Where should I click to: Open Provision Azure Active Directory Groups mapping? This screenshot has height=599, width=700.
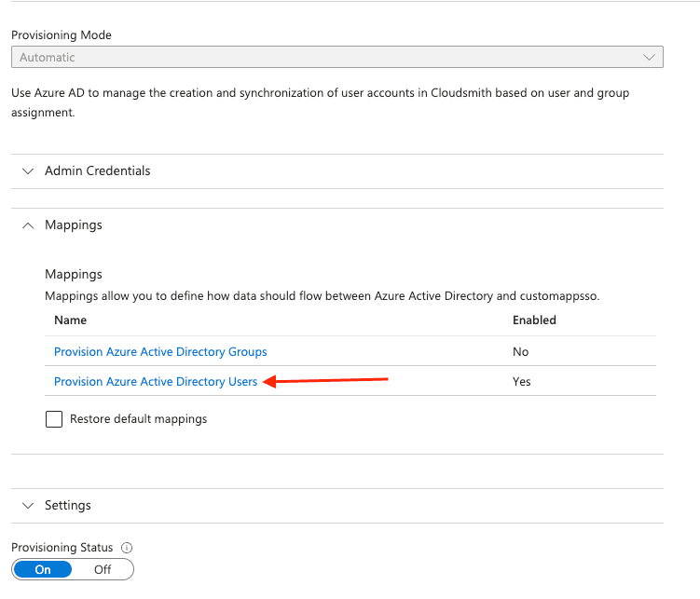[160, 352]
